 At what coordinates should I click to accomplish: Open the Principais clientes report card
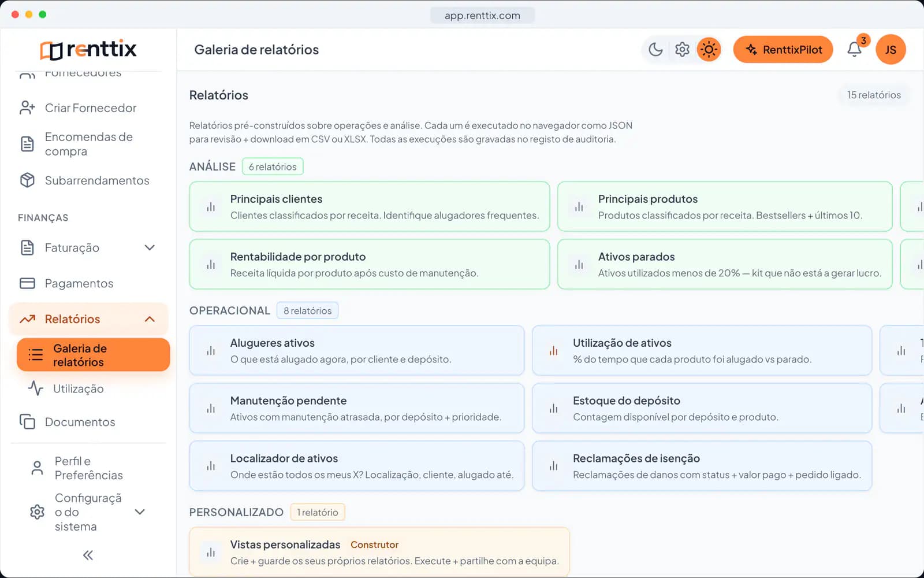370,206
